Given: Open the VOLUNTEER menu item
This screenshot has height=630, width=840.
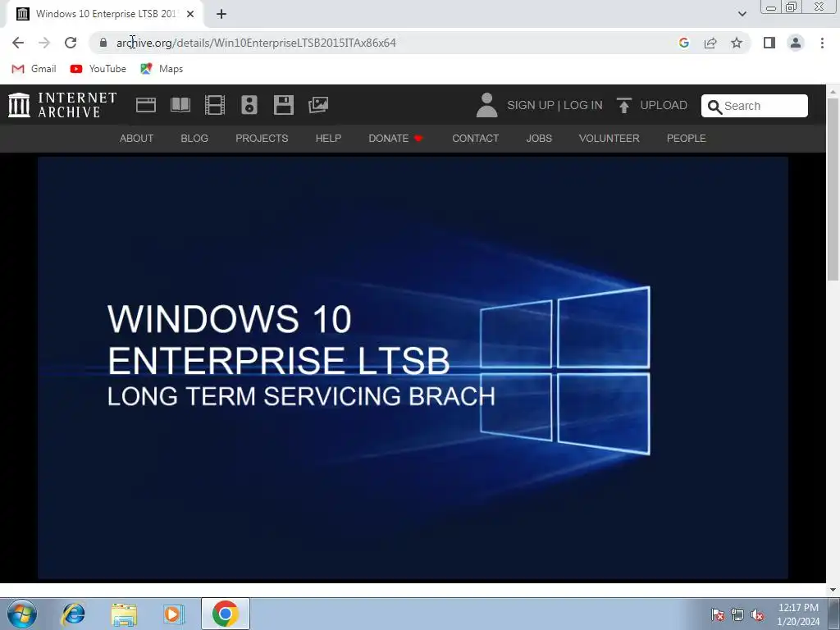Looking at the screenshot, I should pos(609,138).
